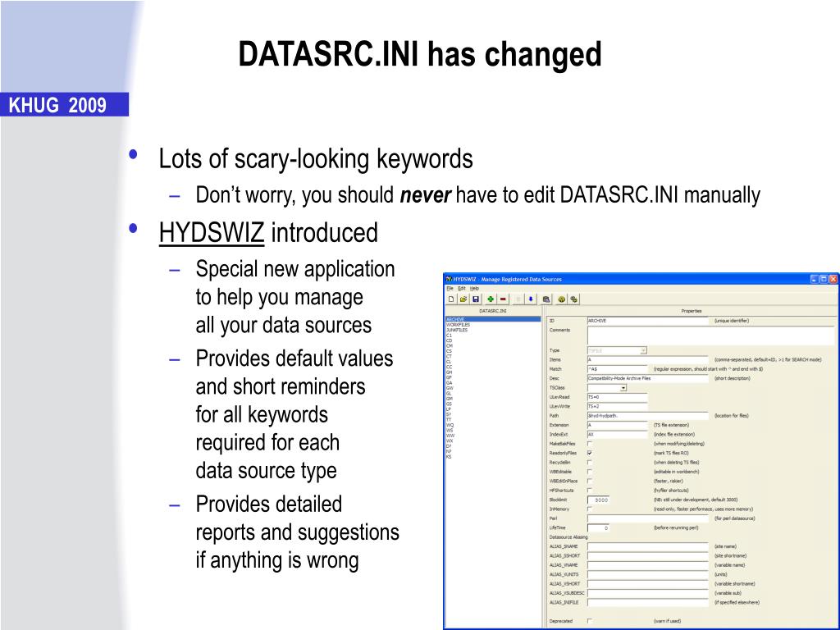
Task: Maximize the HYDSWIZ window
Action: click(824, 279)
